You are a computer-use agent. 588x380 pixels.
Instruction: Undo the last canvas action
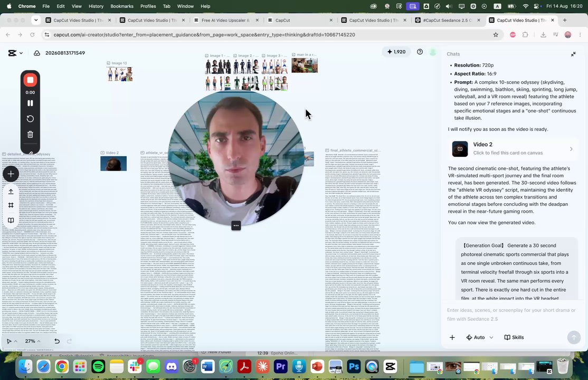pyautogui.click(x=57, y=341)
